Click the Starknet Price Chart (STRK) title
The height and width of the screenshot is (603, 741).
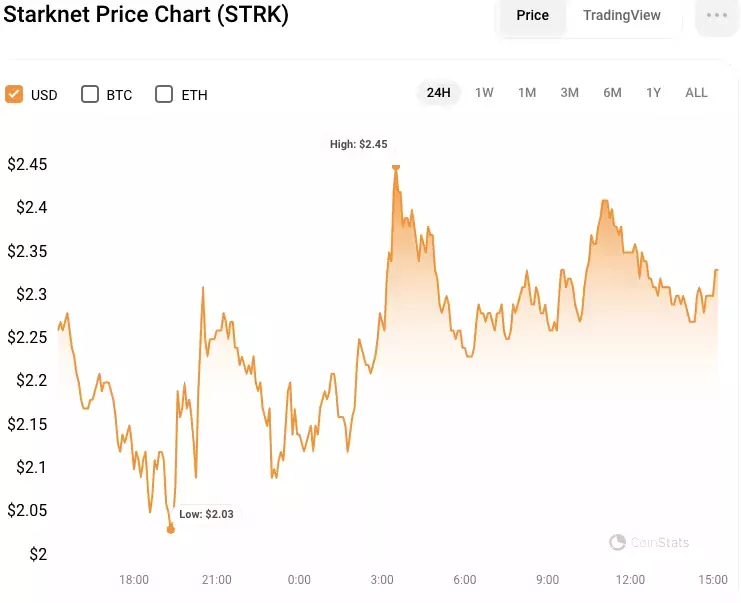(x=146, y=14)
